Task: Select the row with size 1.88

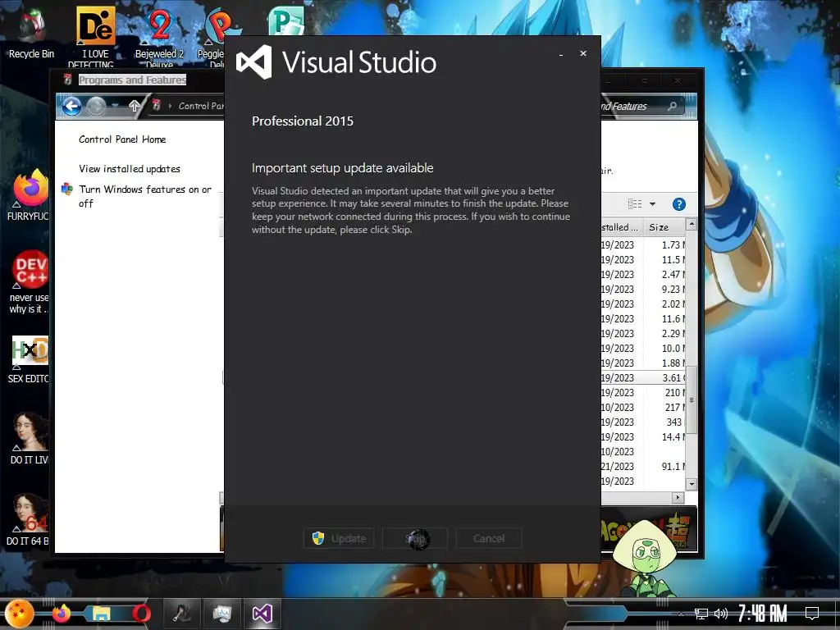Action: 643,363
